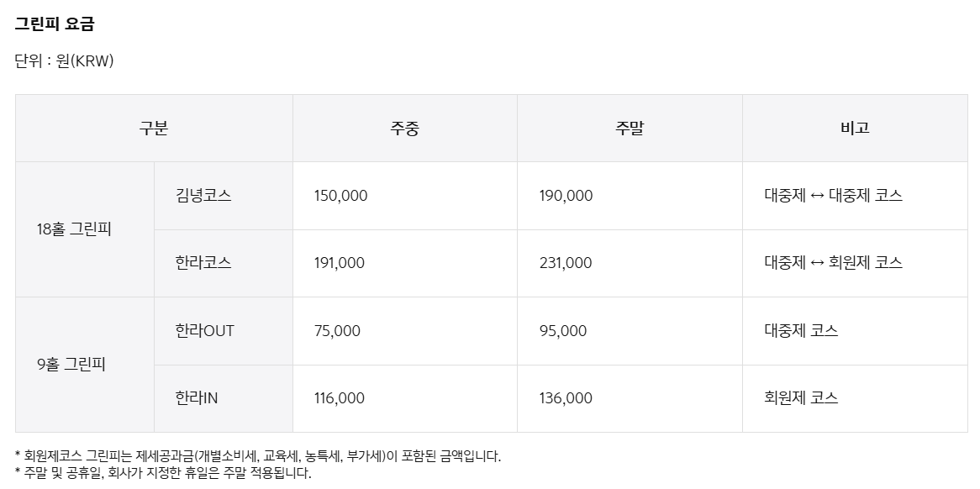The height and width of the screenshot is (489, 980).
Task: Select the 한라코스 cell
Action: point(223,263)
